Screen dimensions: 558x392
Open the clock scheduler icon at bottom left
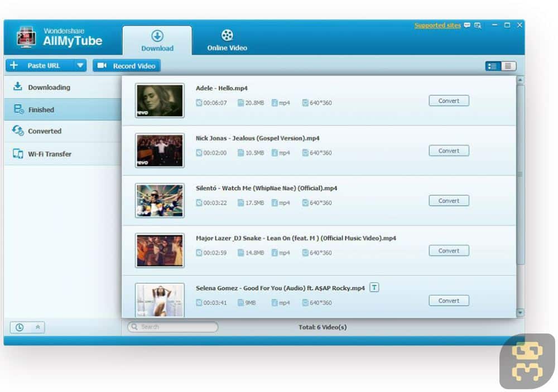[x=20, y=327]
